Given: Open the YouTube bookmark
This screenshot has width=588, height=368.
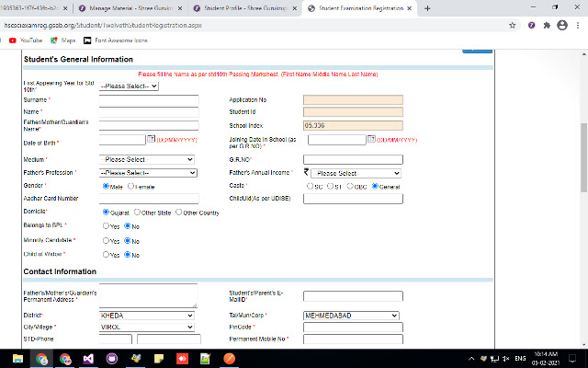Looking at the screenshot, I should click(26, 40).
